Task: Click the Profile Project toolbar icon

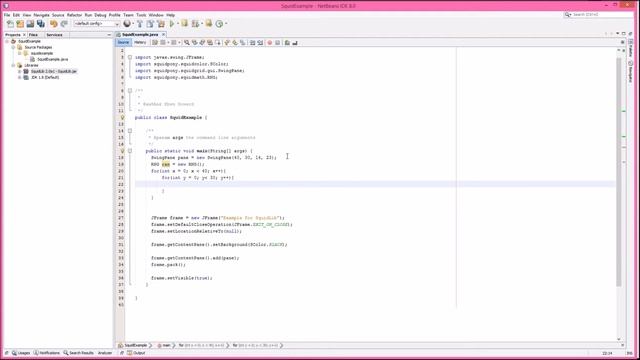Action: (x=219, y=24)
